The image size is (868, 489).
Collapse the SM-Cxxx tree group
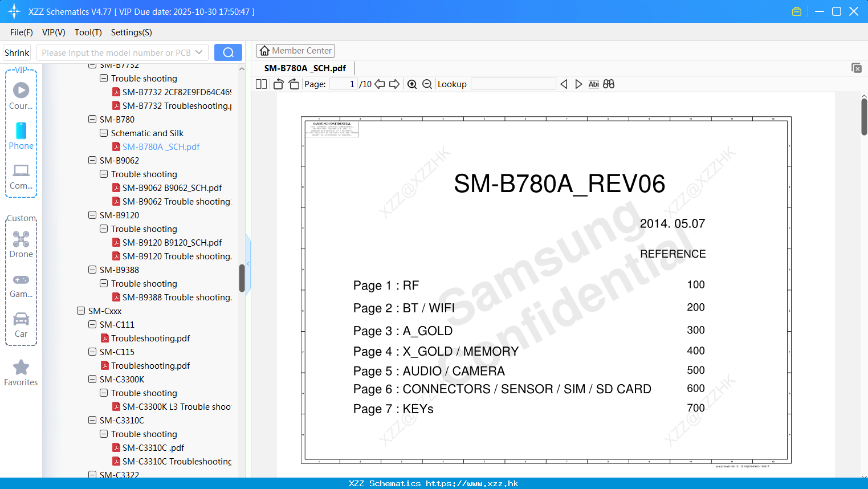pyautogui.click(x=81, y=311)
